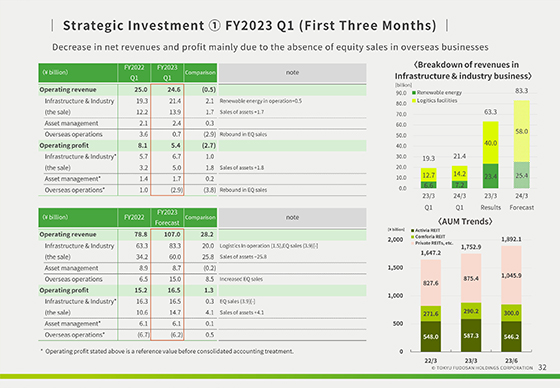Image resolution: width=560 pixels, height=388 pixels.
Task: Click the 107.0 forecast Operating revenue value
Action: [172, 234]
